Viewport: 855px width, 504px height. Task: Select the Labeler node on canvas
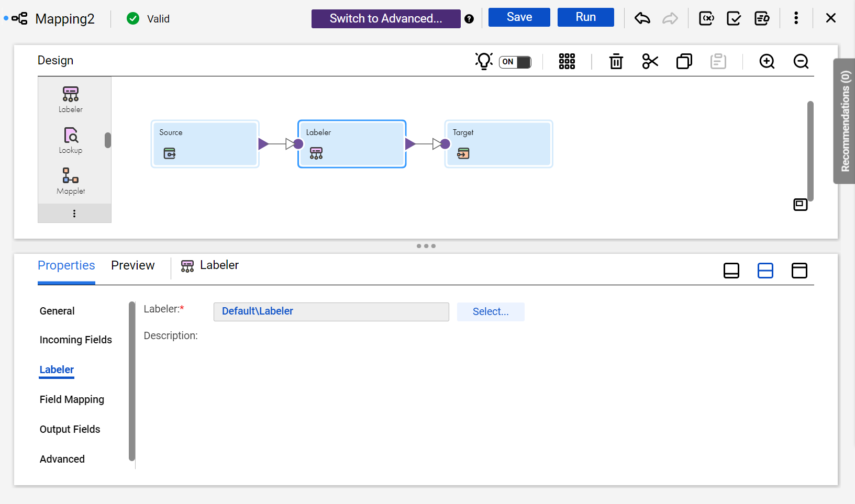(x=352, y=144)
